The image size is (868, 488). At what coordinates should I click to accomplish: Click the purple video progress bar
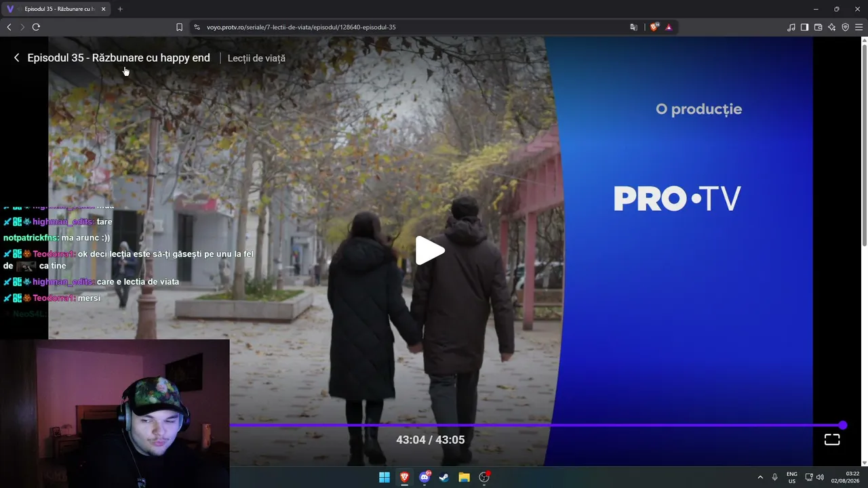[536, 426]
